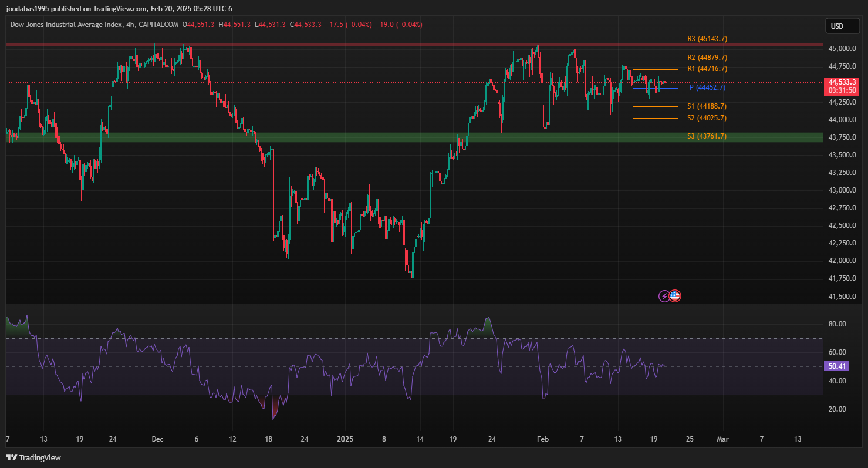Click the R1 (44716.7) pivot label

tap(707, 69)
